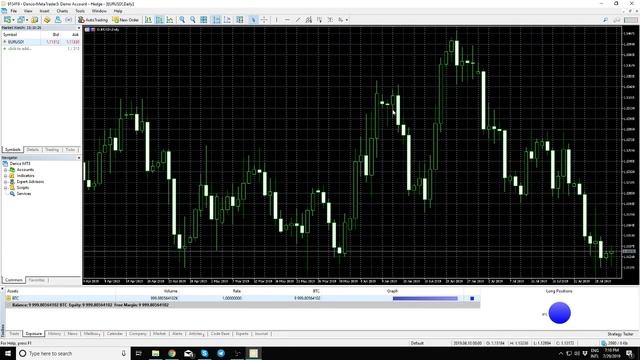Select the BTC asset row
The height and width of the screenshot is (360, 640).
pyautogui.click(x=243, y=298)
